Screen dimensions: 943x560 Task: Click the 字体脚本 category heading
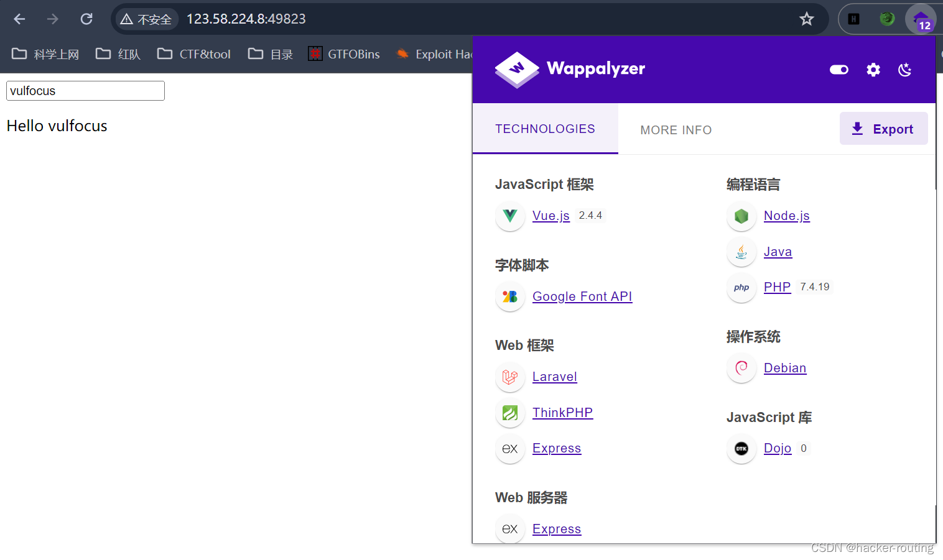point(522,265)
